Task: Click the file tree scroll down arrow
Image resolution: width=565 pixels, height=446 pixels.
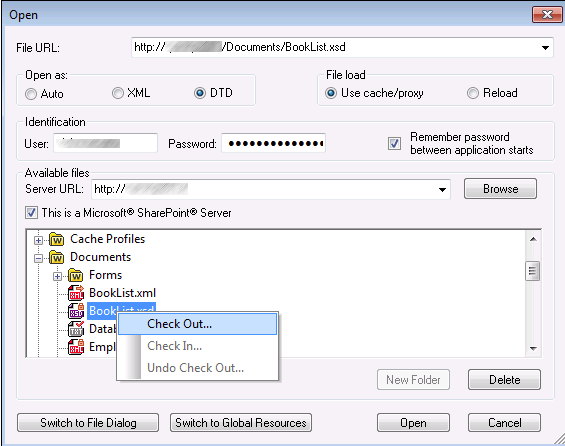Action: 533,348
